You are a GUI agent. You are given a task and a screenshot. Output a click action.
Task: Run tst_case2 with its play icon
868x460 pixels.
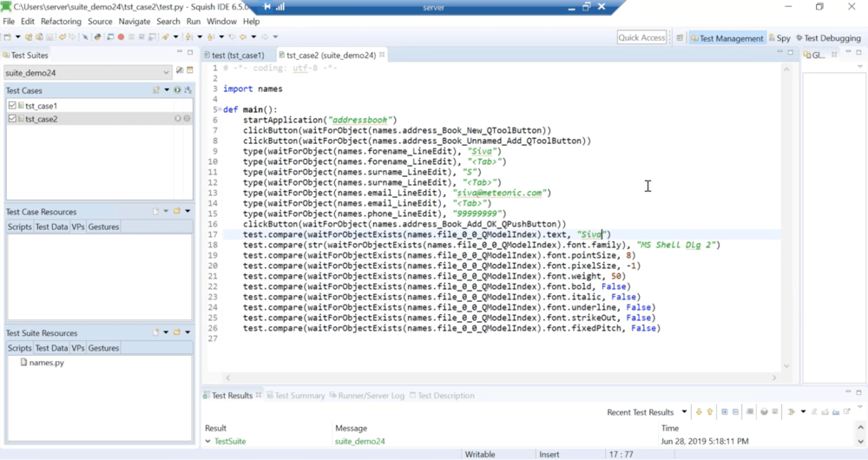pos(178,118)
